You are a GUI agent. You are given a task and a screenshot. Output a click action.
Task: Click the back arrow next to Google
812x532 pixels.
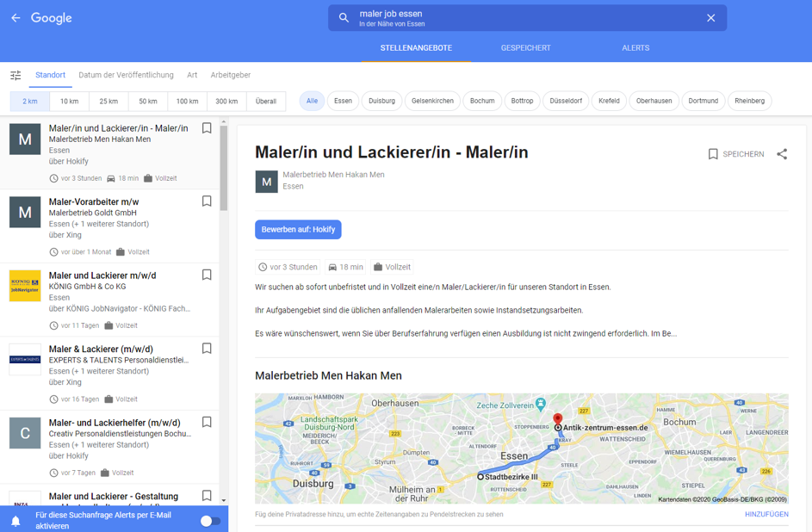(16, 18)
